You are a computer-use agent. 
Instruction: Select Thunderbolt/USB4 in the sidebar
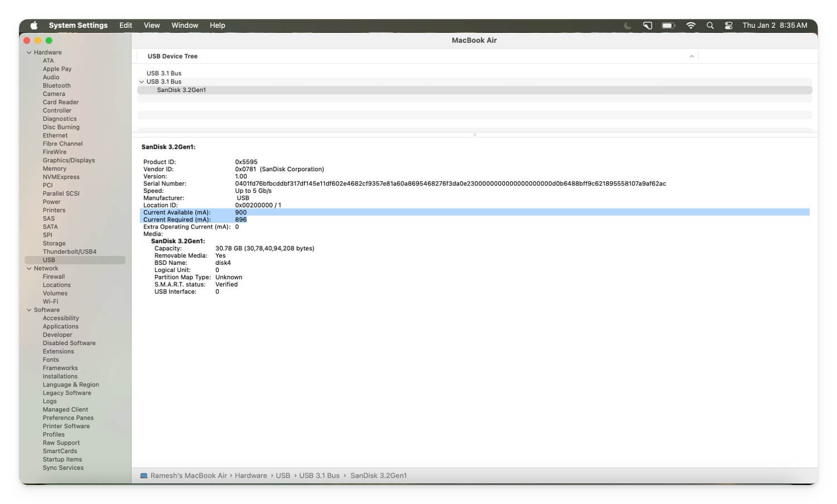[70, 251]
